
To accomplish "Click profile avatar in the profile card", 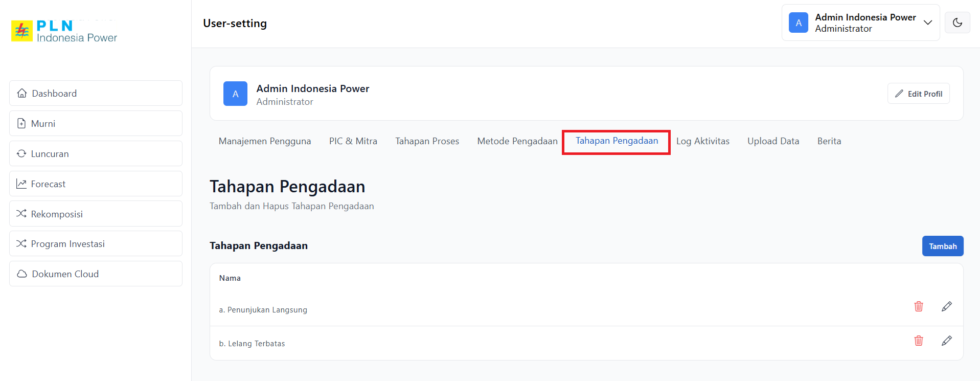I will pyautogui.click(x=235, y=94).
